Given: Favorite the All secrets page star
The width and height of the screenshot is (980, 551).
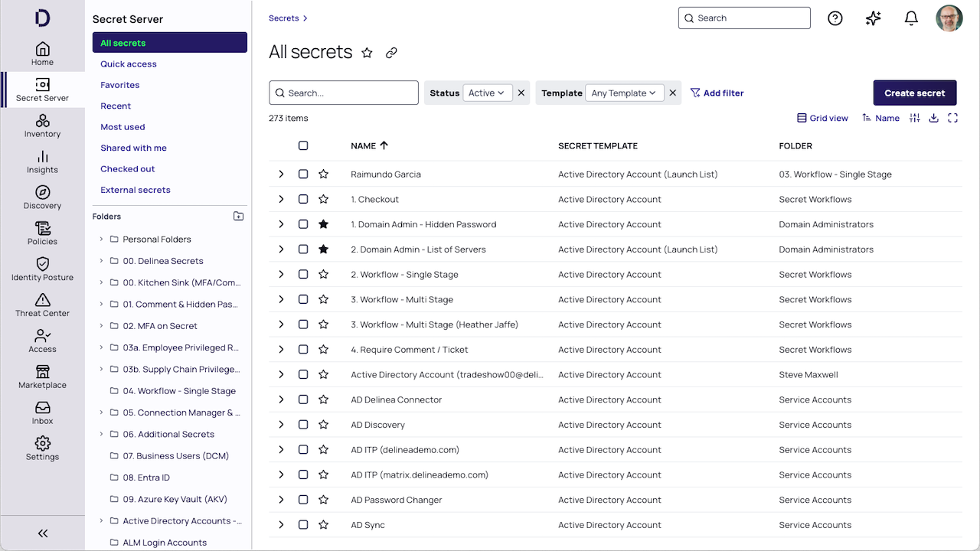Looking at the screenshot, I should (367, 53).
